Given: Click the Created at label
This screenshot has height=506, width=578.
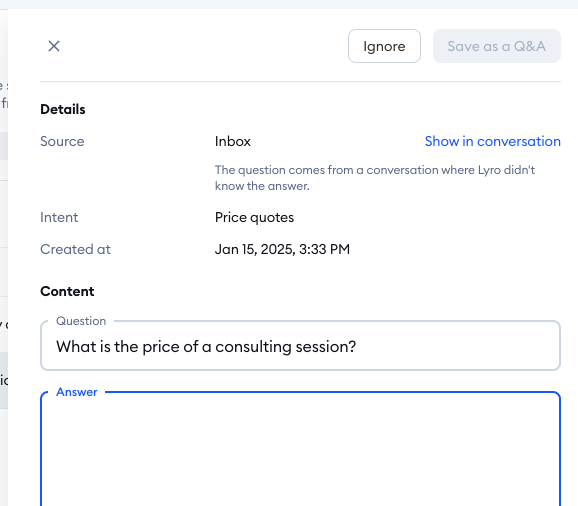Looking at the screenshot, I should (75, 249).
